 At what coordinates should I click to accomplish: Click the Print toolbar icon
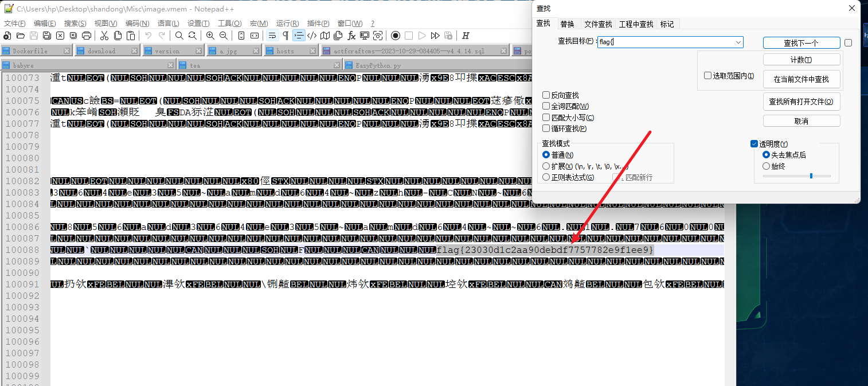[87, 36]
